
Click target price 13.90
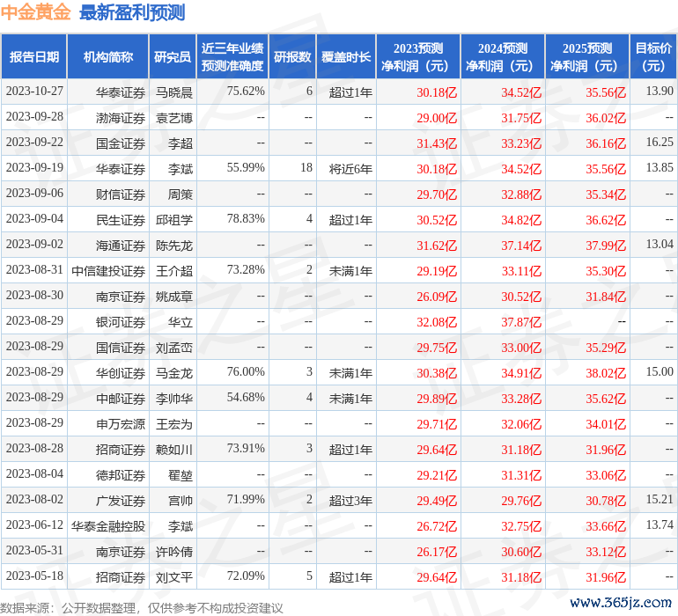[660, 92]
